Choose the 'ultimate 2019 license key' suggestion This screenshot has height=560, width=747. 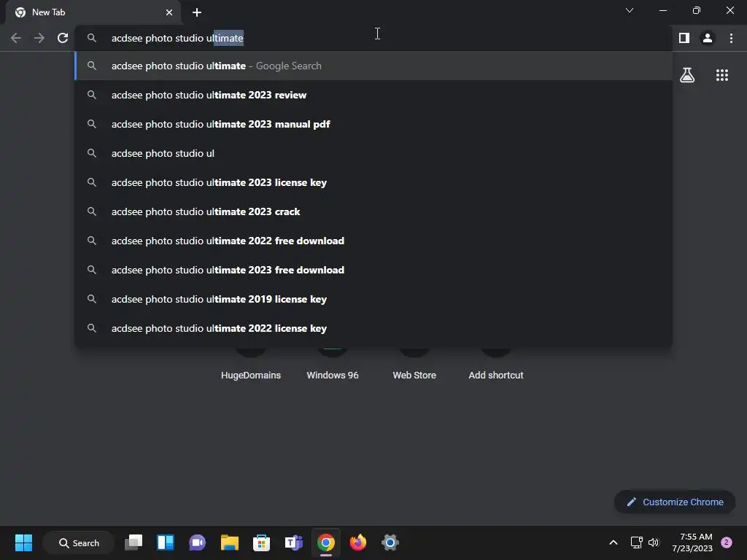373,299
